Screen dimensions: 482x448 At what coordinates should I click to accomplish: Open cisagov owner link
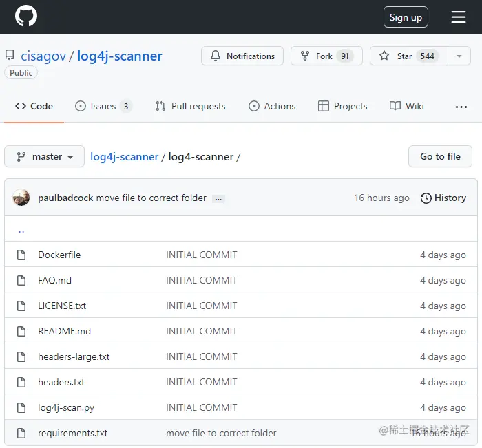[x=43, y=56]
